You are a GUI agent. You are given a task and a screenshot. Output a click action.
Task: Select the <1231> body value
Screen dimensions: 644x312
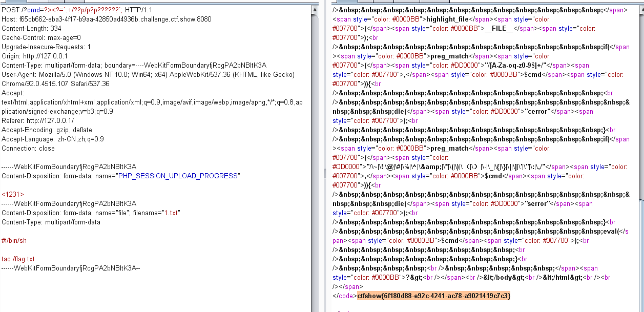coord(13,194)
